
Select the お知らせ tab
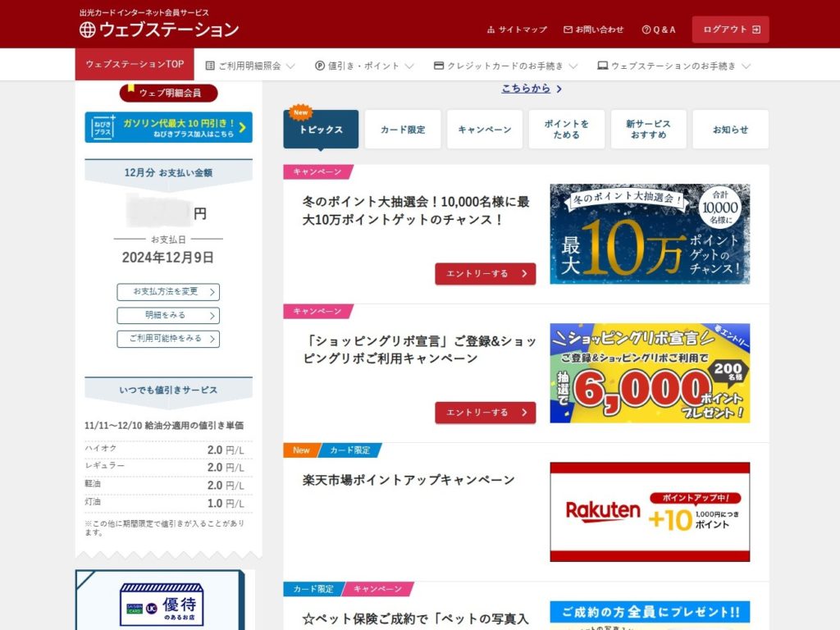point(731,129)
